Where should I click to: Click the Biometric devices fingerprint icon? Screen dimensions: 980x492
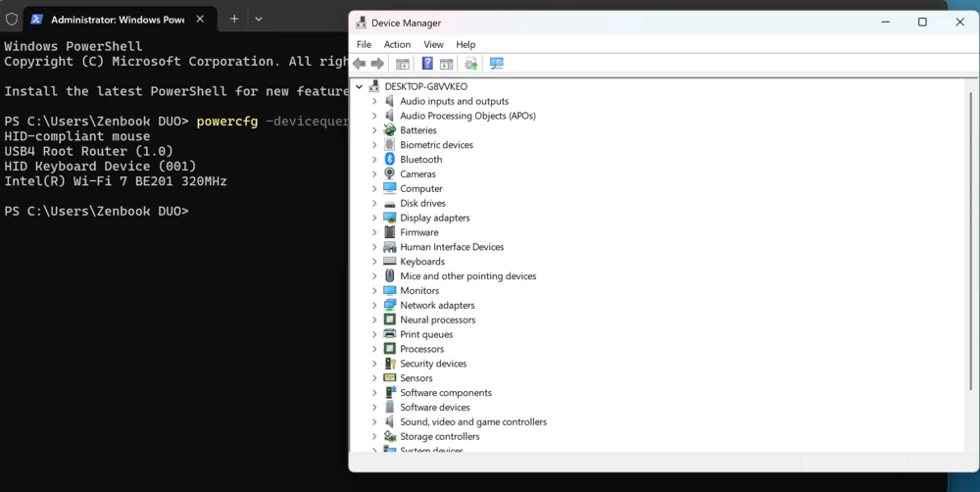coord(389,144)
